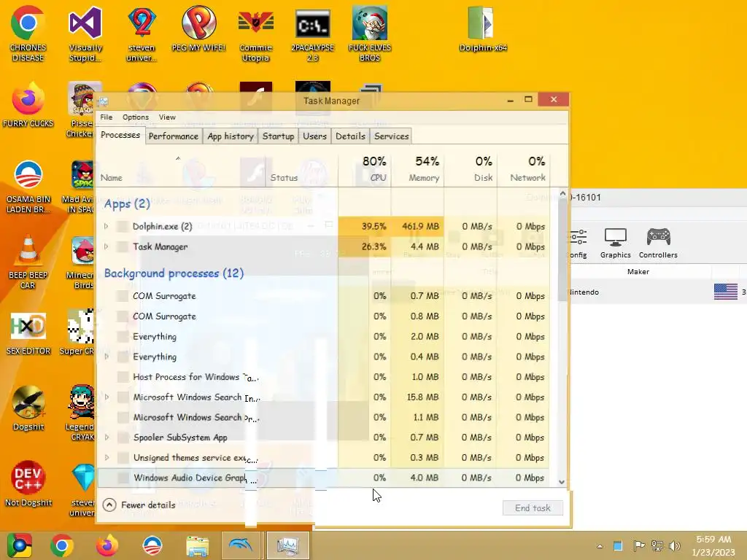
Task: Open the View menu in Task Manager
Action: (167, 117)
